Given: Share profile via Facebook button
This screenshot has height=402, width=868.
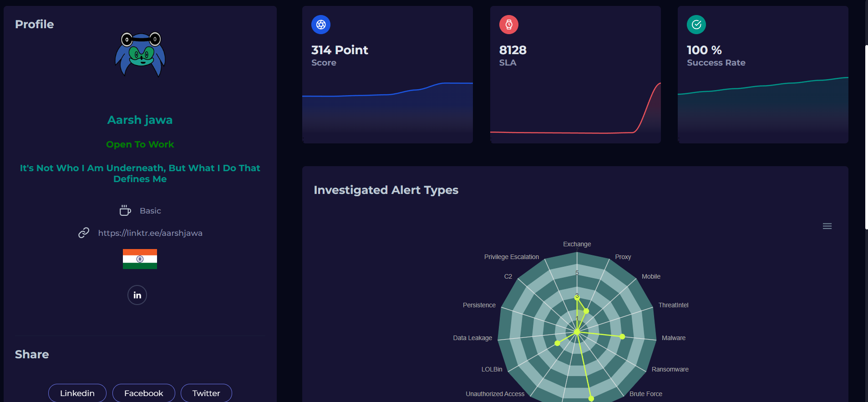Looking at the screenshot, I should (144, 393).
